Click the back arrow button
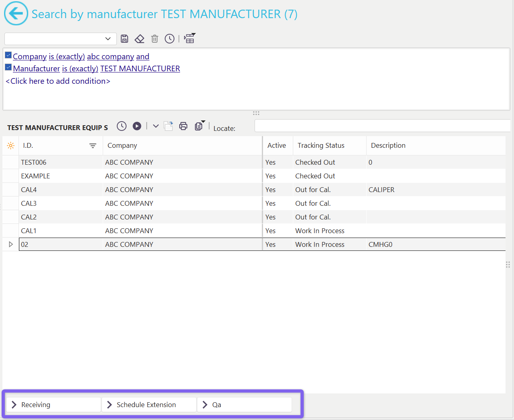 click(16, 14)
